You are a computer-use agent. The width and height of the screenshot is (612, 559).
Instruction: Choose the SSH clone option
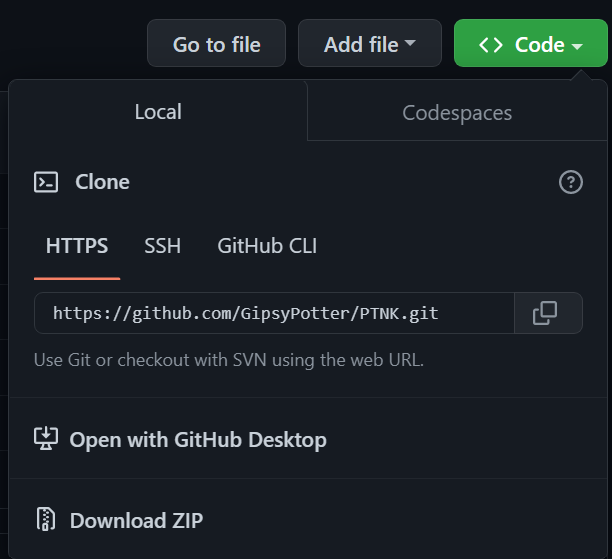coord(162,246)
